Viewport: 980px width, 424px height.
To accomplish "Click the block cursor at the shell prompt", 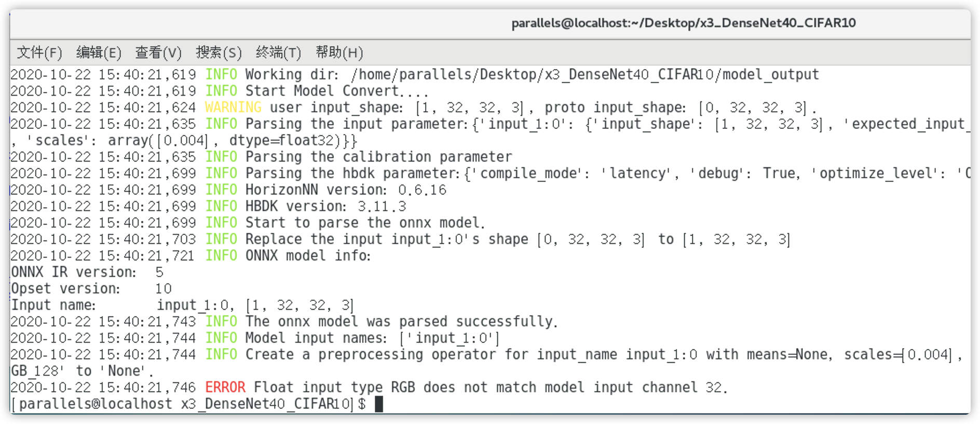I will coord(379,404).
